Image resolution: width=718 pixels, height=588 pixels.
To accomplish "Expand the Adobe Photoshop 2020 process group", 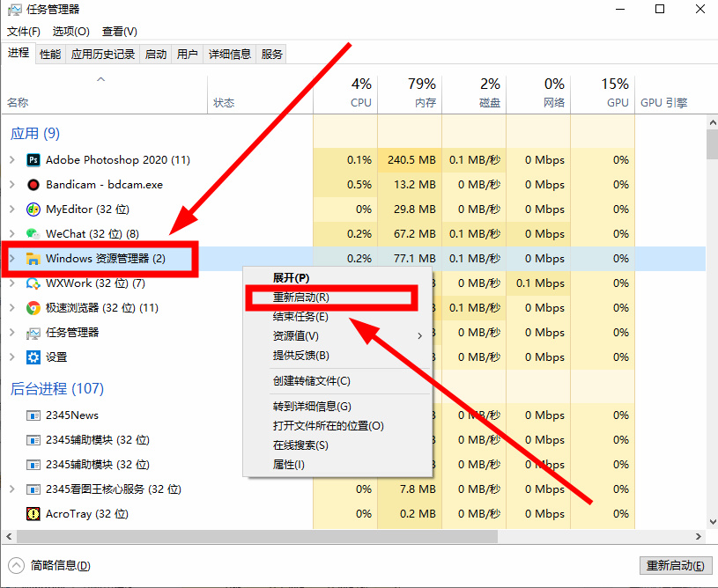I will point(12,160).
